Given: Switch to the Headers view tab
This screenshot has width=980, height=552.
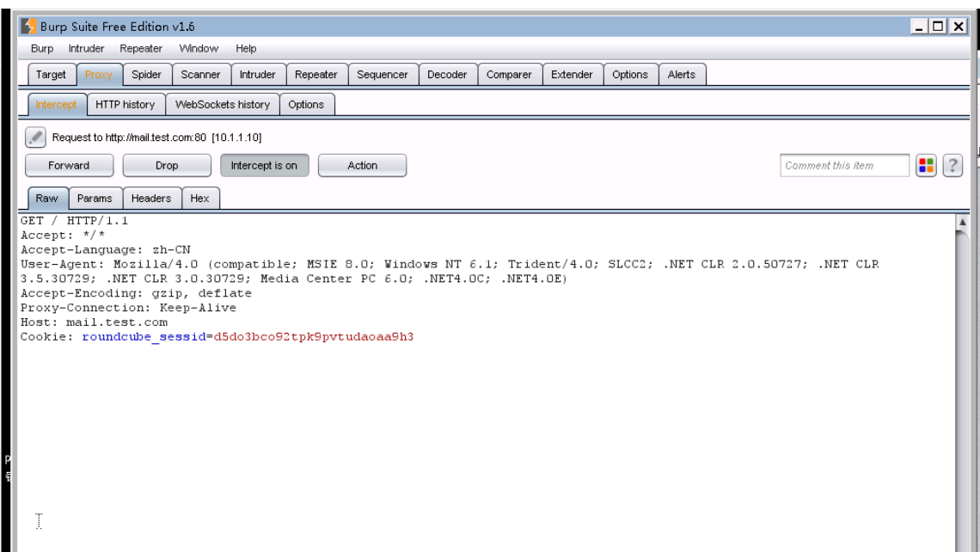Looking at the screenshot, I should (151, 198).
